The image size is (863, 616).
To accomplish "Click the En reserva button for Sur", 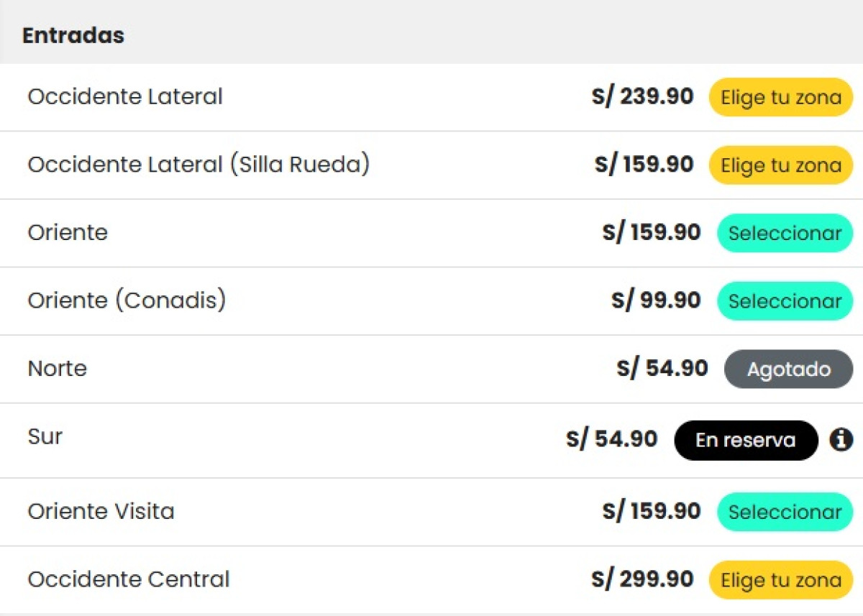I will pyautogui.click(x=746, y=440).
